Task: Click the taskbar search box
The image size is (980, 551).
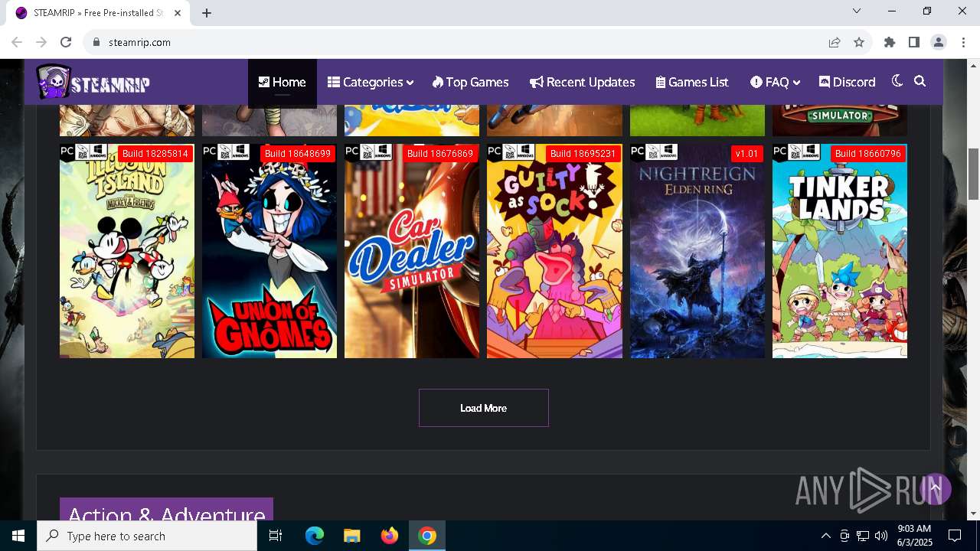Action: [x=147, y=536]
